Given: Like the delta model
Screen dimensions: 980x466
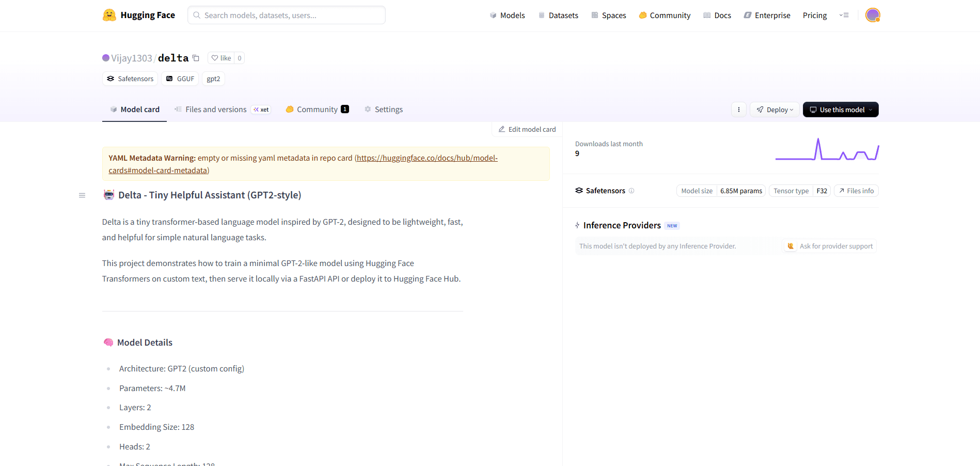Looking at the screenshot, I should 221,58.
